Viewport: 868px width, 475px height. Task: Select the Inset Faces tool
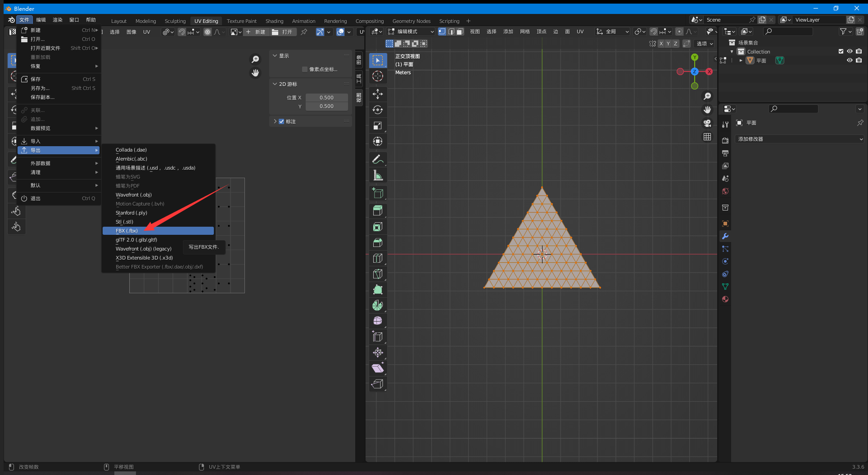coord(378,227)
